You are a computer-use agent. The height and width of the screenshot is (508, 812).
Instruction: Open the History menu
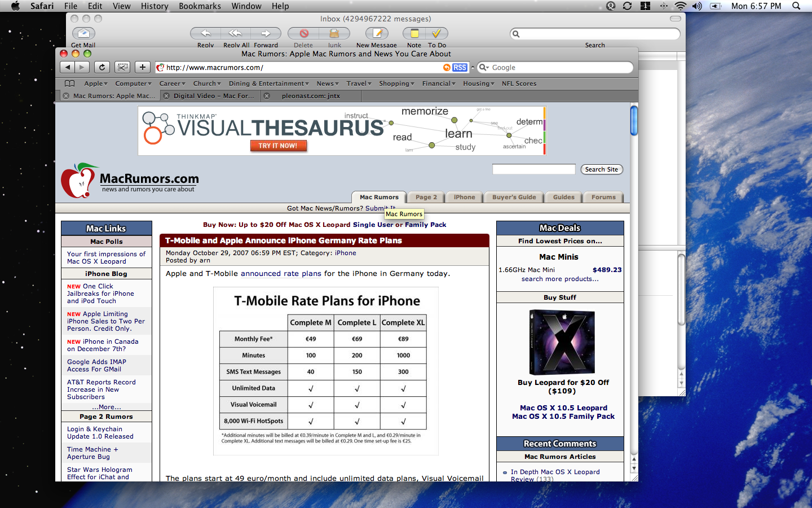[x=155, y=6]
